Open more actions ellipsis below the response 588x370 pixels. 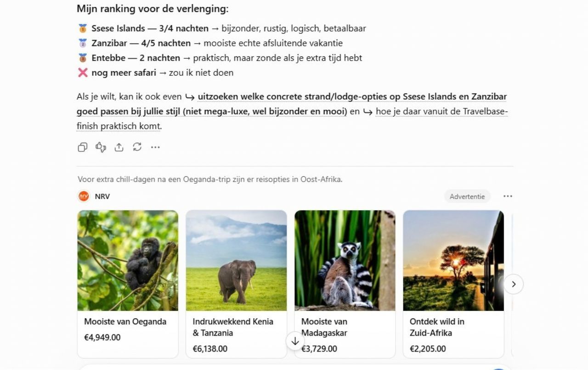point(155,147)
